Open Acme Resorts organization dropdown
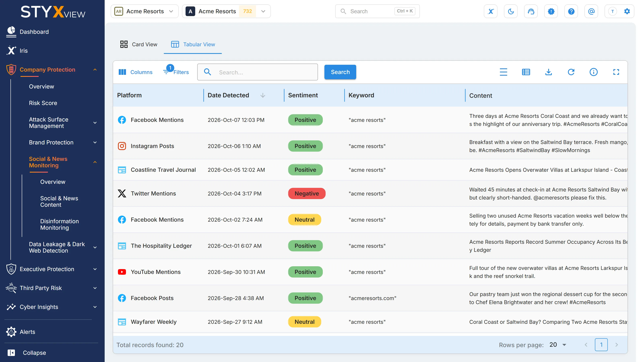 tap(144, 11)
